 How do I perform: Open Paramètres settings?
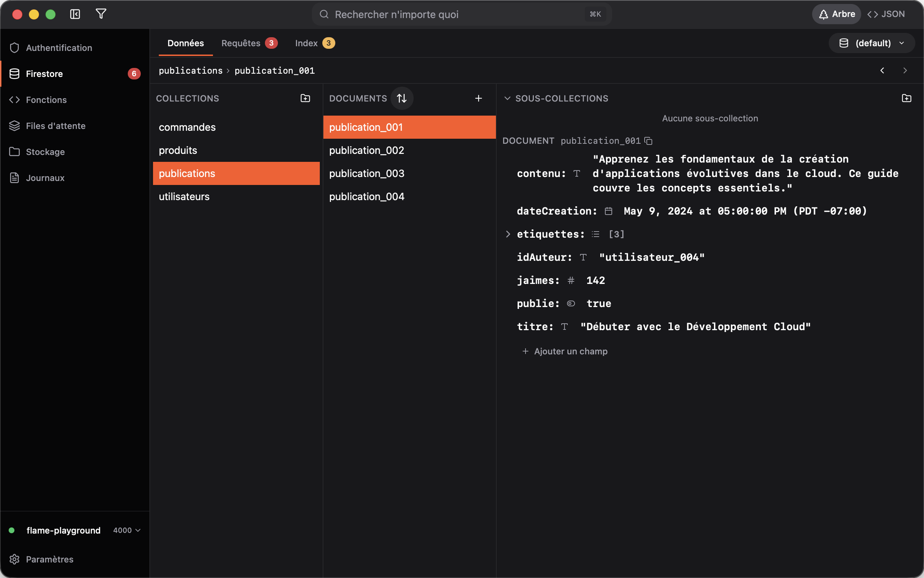point(75,559)
